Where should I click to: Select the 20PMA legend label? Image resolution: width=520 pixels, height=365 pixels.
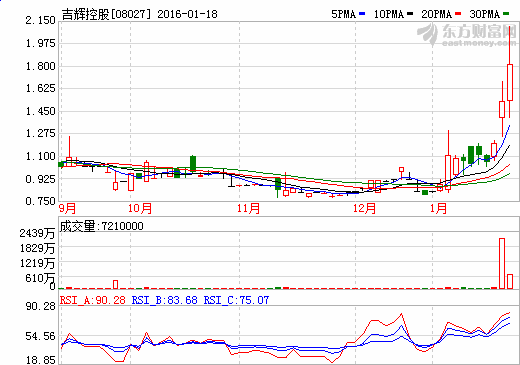pos(437,14)
